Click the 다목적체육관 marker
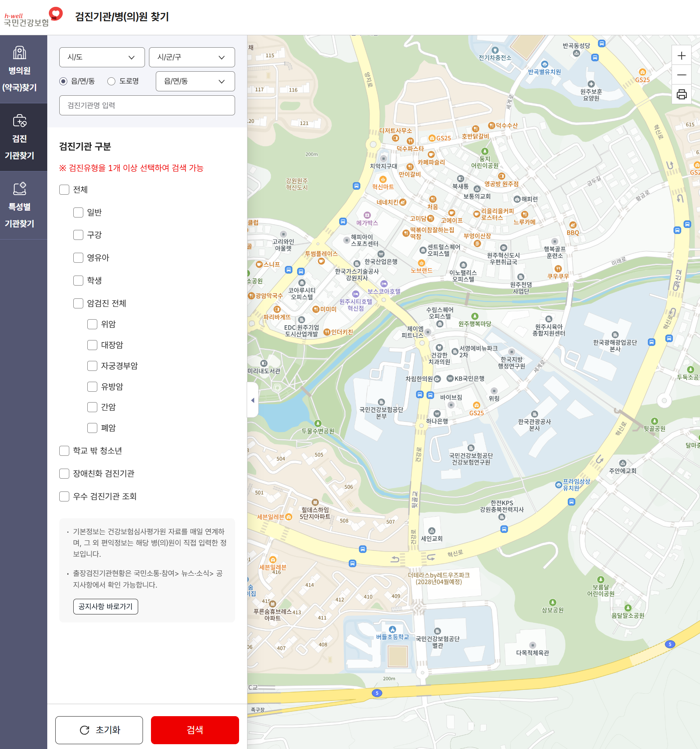 click(533, 645)
